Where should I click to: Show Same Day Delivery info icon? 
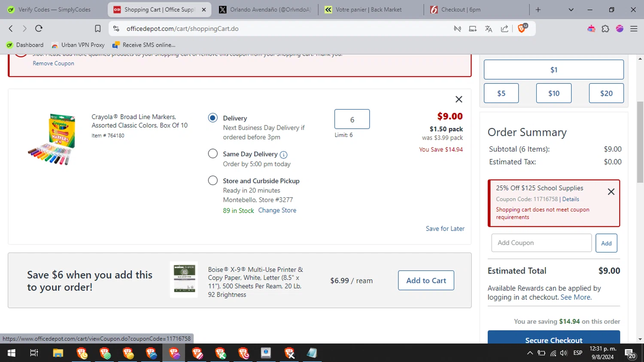[283, 155]
